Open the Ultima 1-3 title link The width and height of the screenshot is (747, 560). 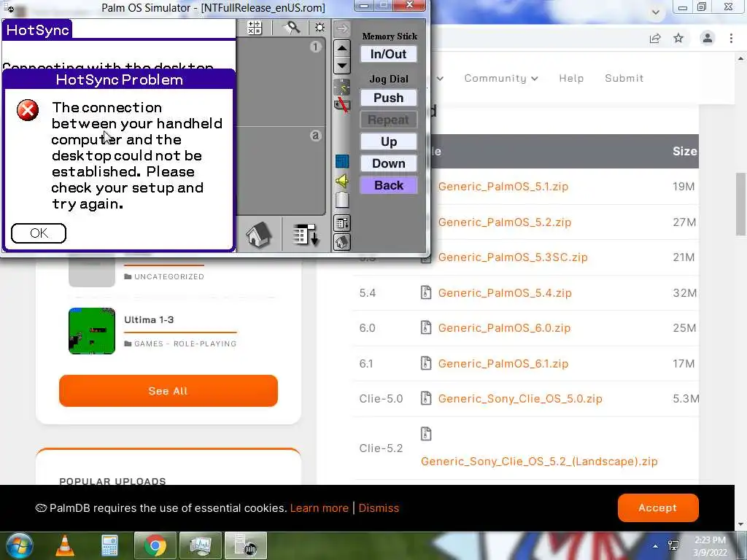(x=149, y=319)
